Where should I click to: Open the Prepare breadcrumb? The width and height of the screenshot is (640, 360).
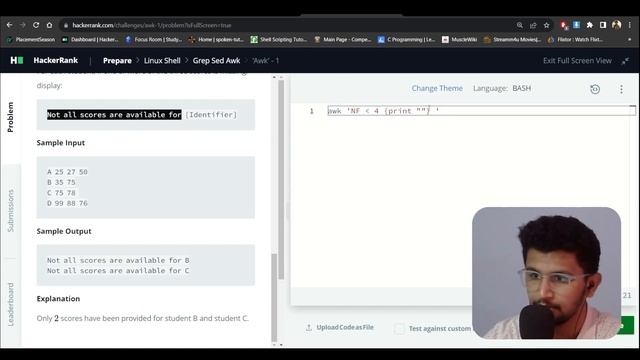tap(117, 60)
